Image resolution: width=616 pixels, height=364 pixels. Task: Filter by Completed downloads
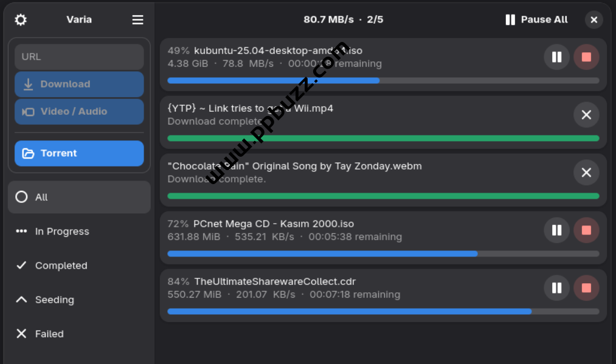(79, 266)
